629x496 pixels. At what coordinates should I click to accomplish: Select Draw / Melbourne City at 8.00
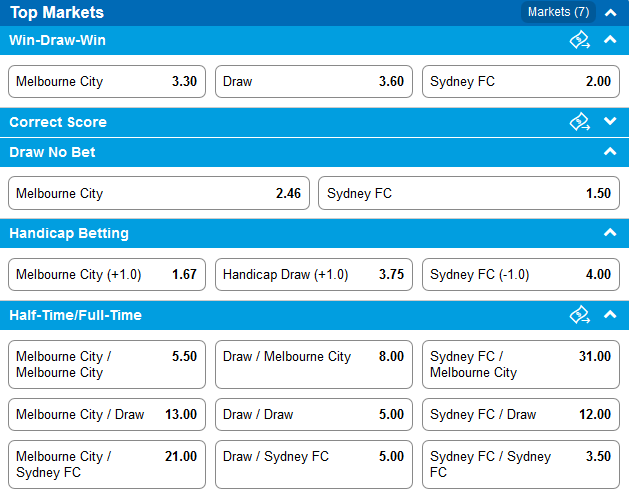[314, 364]
